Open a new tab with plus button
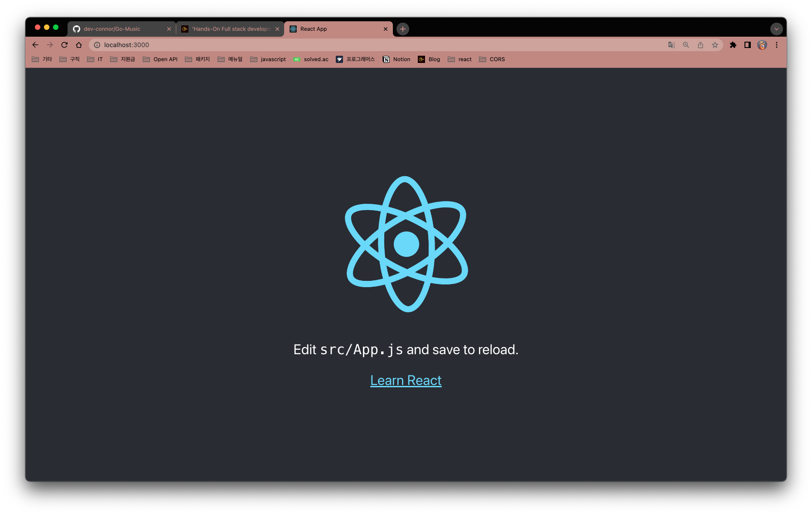The height and width of the screenshot is (515, 812). [403, 29]
